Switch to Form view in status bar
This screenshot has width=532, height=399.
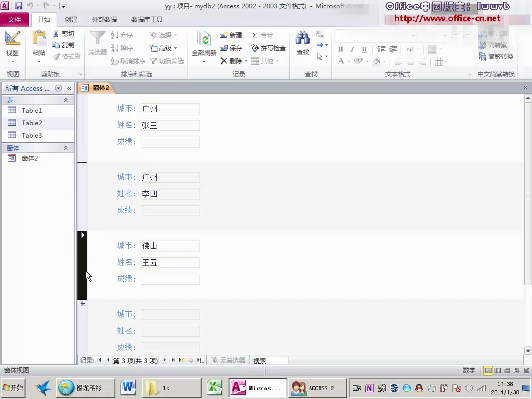(x=488, y=370)
